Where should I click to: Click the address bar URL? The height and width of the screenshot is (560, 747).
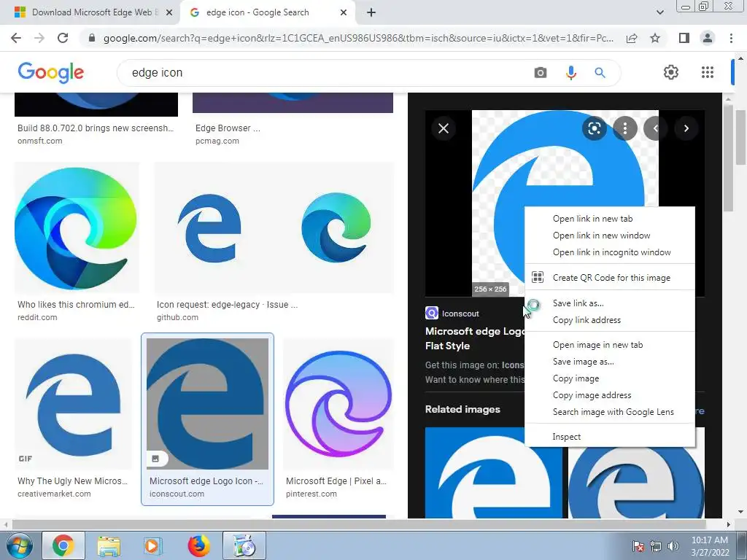tap(358, 38)
